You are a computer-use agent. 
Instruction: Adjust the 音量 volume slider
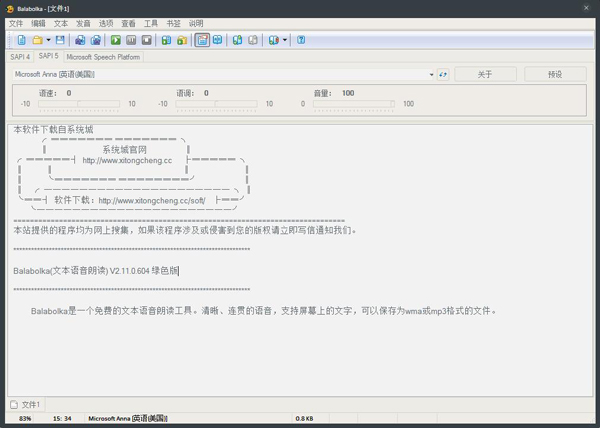point(354,104)
